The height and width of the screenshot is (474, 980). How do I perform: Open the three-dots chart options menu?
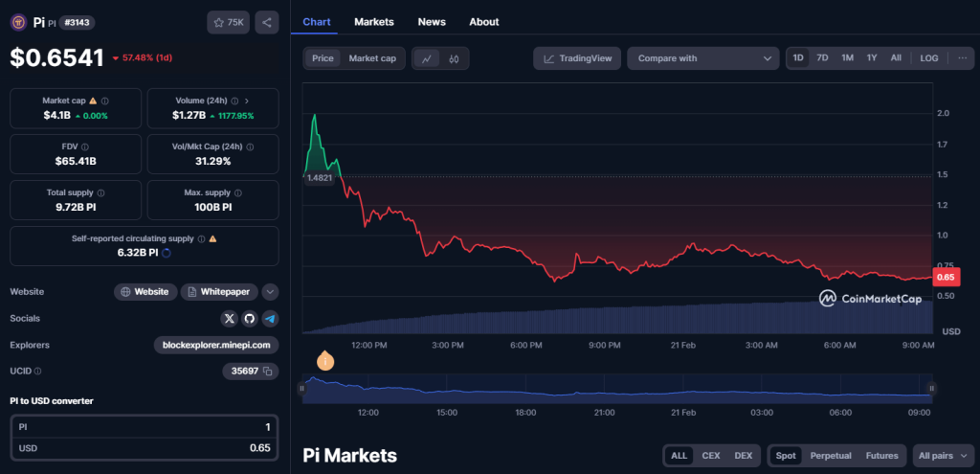coord(962,58)
